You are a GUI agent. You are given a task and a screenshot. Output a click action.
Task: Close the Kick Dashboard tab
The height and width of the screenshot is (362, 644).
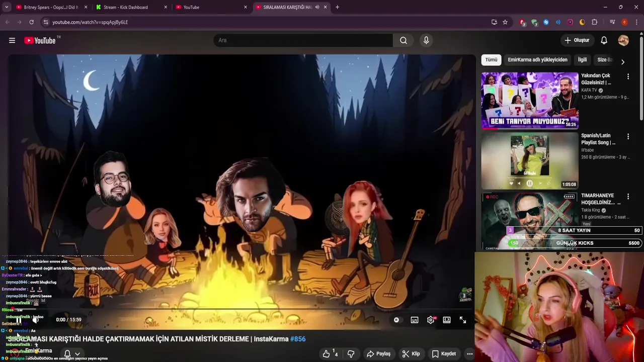click(166, 7)
